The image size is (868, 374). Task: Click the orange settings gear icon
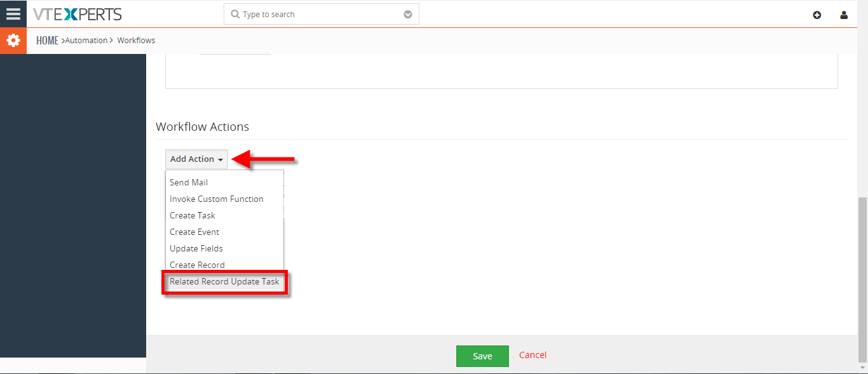pyautogui.click(x=13, y=41)
